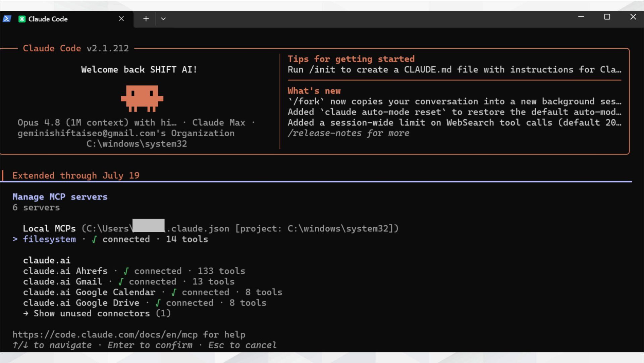Click the green check on the Gmail row
Image resolution: width=644 pixels, height=363 pixels.
coord(121,282)
